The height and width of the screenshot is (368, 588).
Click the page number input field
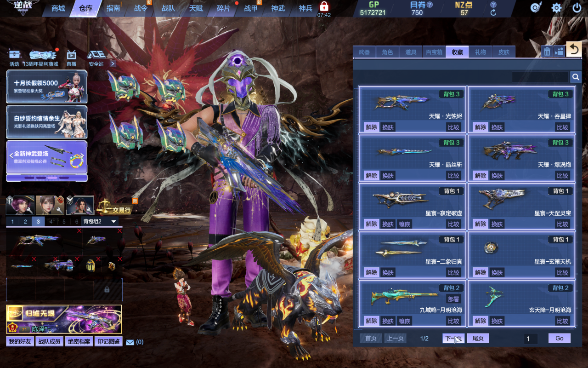(x=531, y=339)
